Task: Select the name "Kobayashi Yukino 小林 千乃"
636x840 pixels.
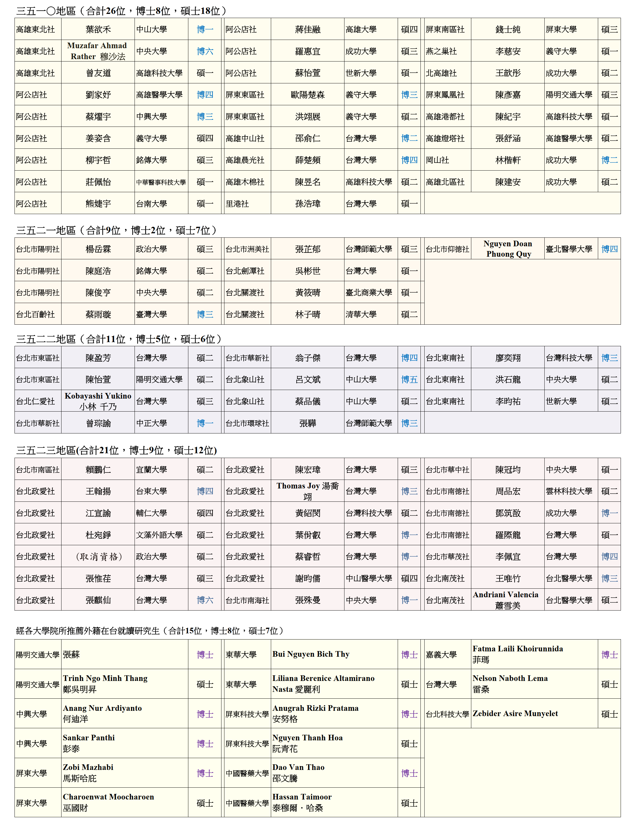Action: tap(98, 401)
